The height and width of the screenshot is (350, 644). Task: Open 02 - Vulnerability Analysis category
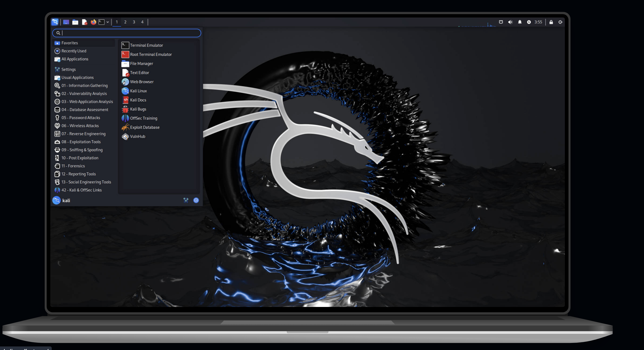(x=84, y=94)
